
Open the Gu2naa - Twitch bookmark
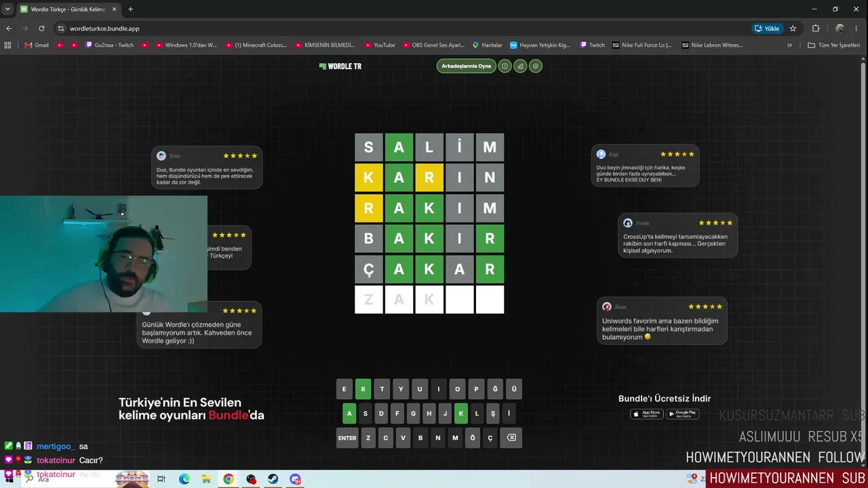[109, 45]
